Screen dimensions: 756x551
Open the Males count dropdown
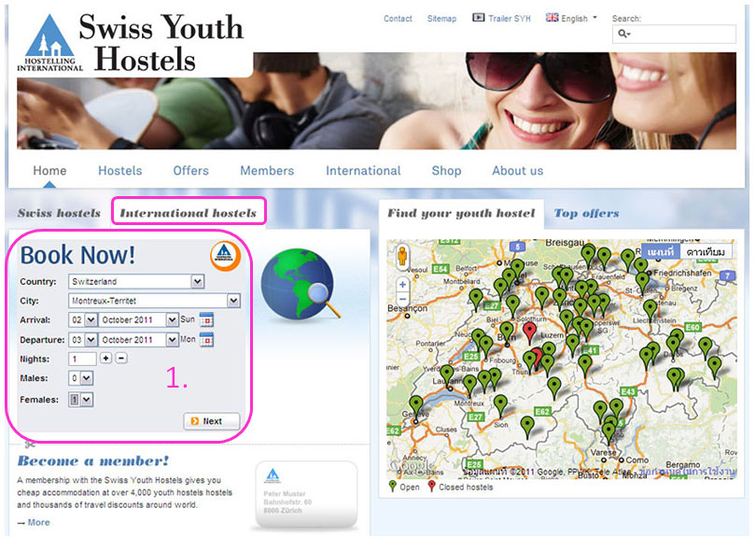80,378
